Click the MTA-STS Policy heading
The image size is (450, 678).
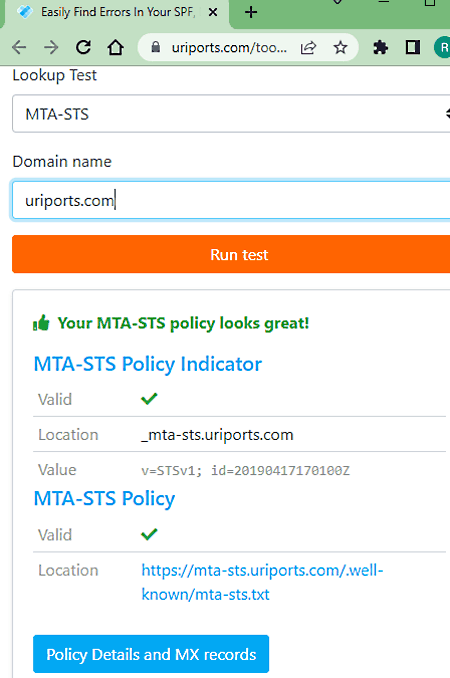click(x=104, y=499)
